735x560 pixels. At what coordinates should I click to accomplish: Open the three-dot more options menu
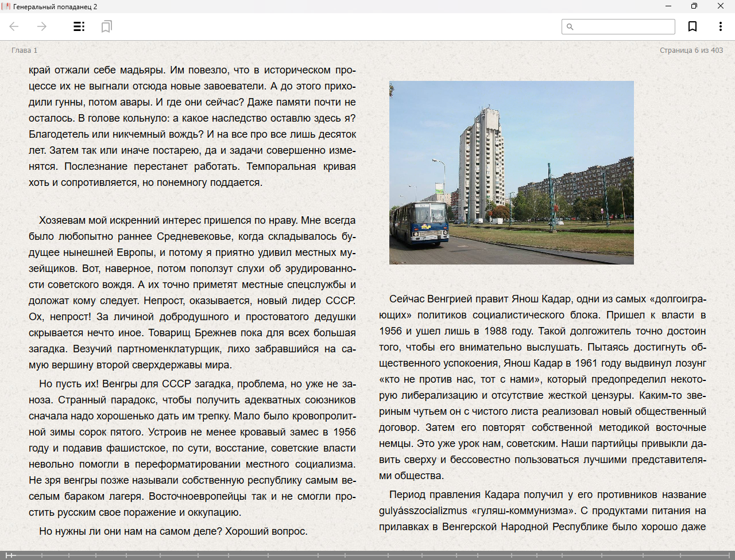pos(720,26)
